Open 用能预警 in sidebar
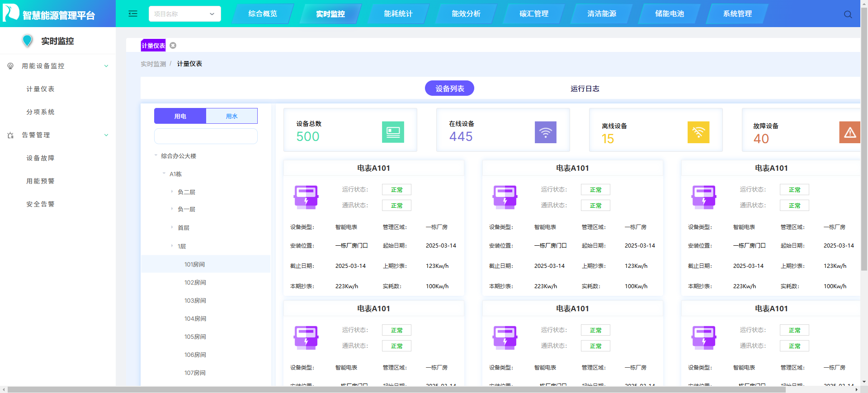 point(40,181)
